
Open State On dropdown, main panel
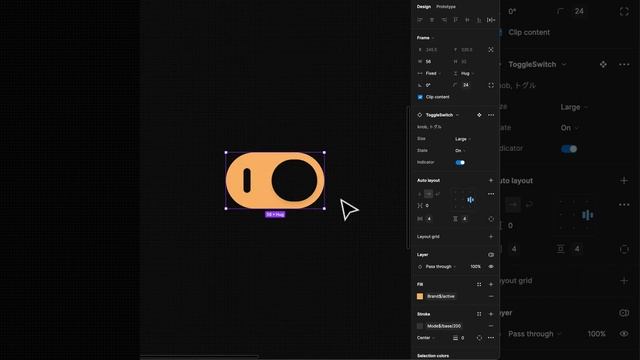[460, 151]
